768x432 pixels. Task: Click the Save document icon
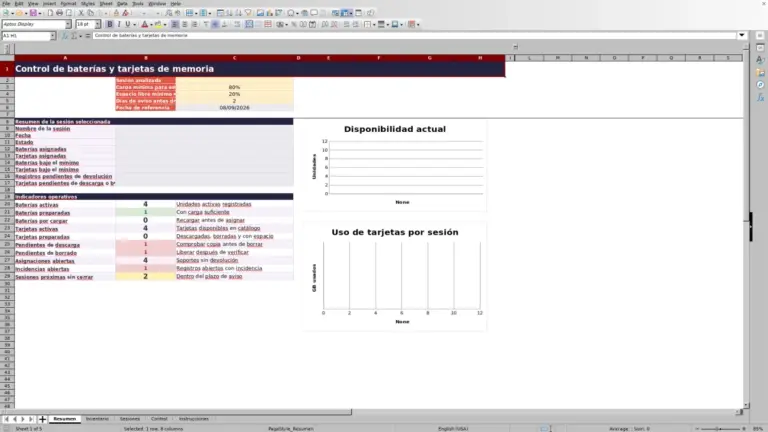click(33, 13)
